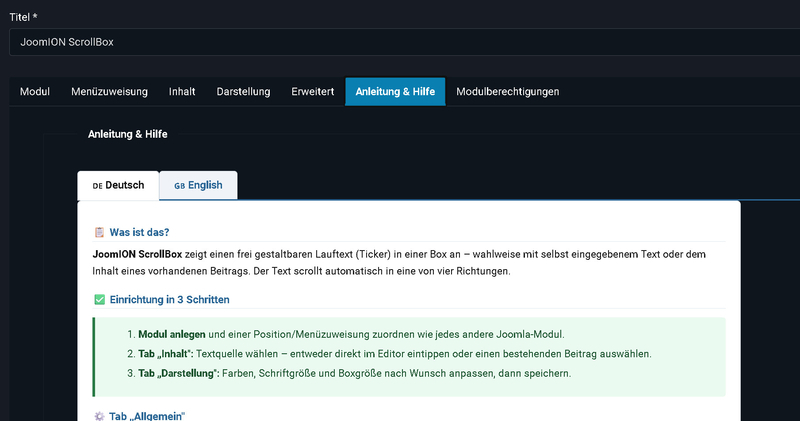Open the Modul tab

pyautogui.click(x=35, y=92)
